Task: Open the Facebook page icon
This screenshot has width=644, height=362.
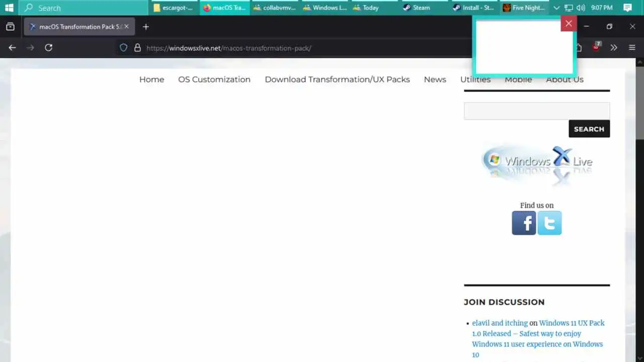Action: [x=524, y=223]
